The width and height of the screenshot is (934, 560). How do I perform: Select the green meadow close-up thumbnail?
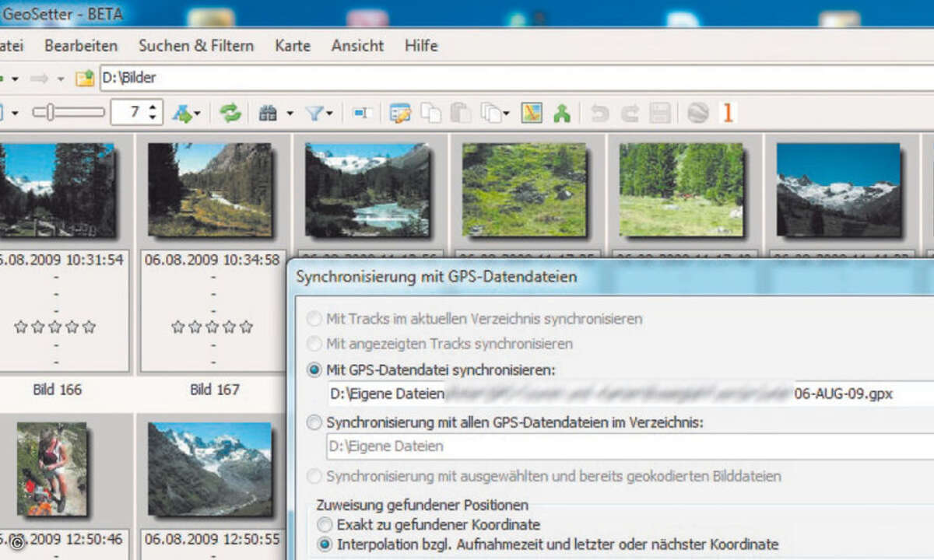point(524,190)
